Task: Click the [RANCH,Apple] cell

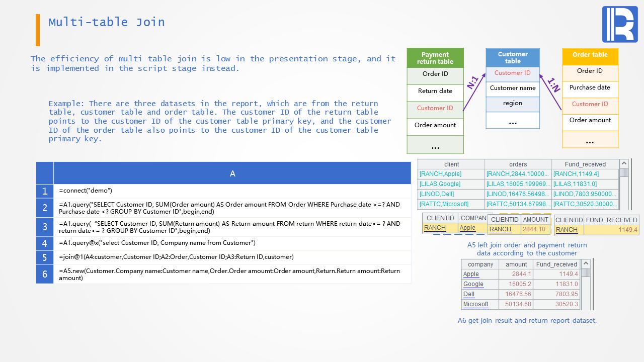Action: [451, 174]
